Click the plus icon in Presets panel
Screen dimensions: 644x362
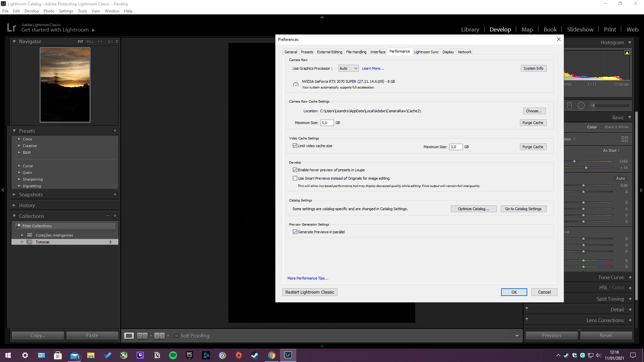115,131
